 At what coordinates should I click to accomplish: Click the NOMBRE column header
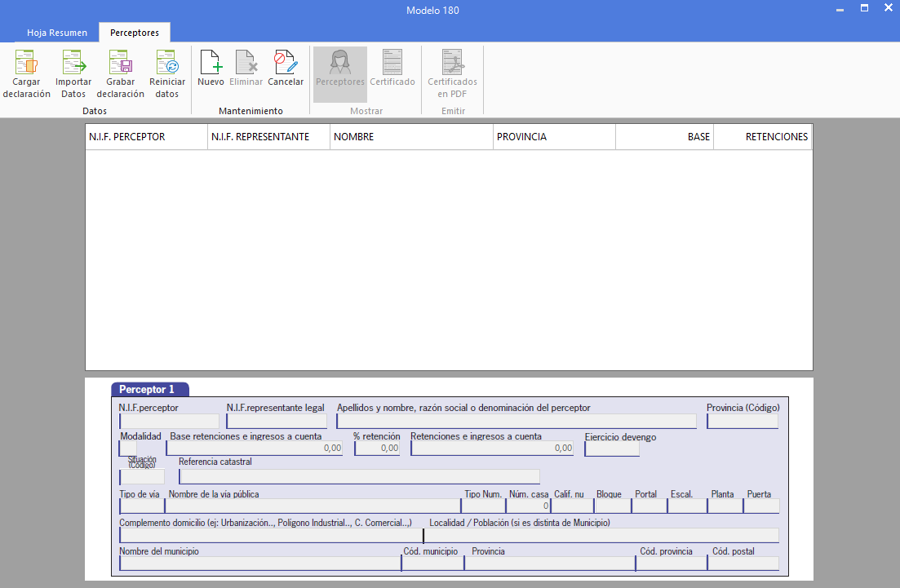411,137
